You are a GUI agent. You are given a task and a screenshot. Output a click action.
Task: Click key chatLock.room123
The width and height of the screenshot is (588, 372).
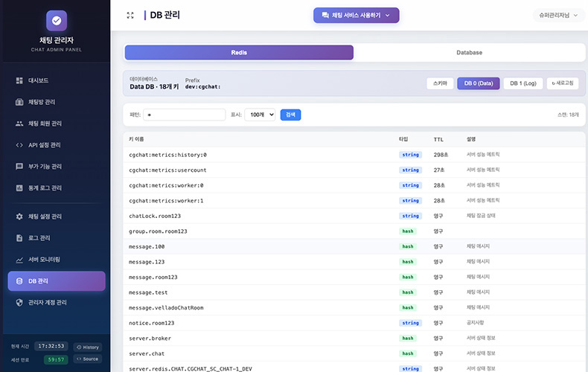pos(155,216)
